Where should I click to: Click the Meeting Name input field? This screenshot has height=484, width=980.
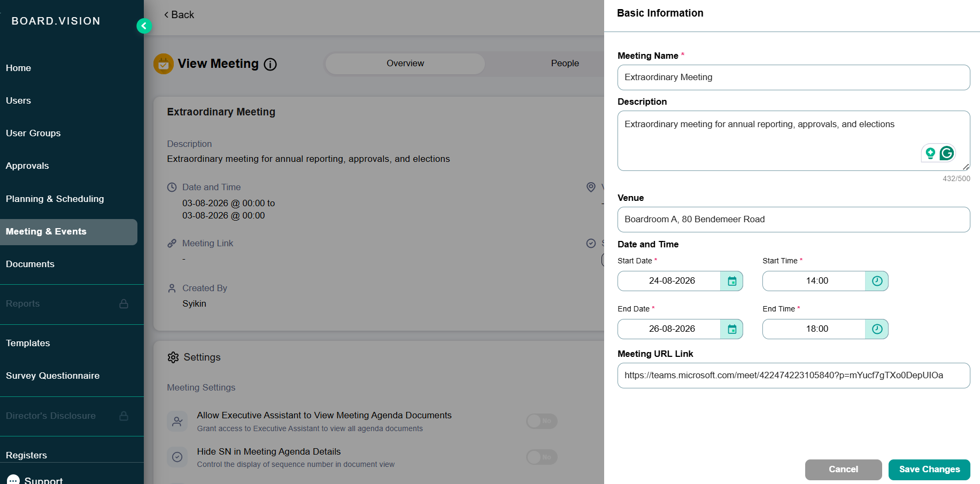click(x=793, y=77)
